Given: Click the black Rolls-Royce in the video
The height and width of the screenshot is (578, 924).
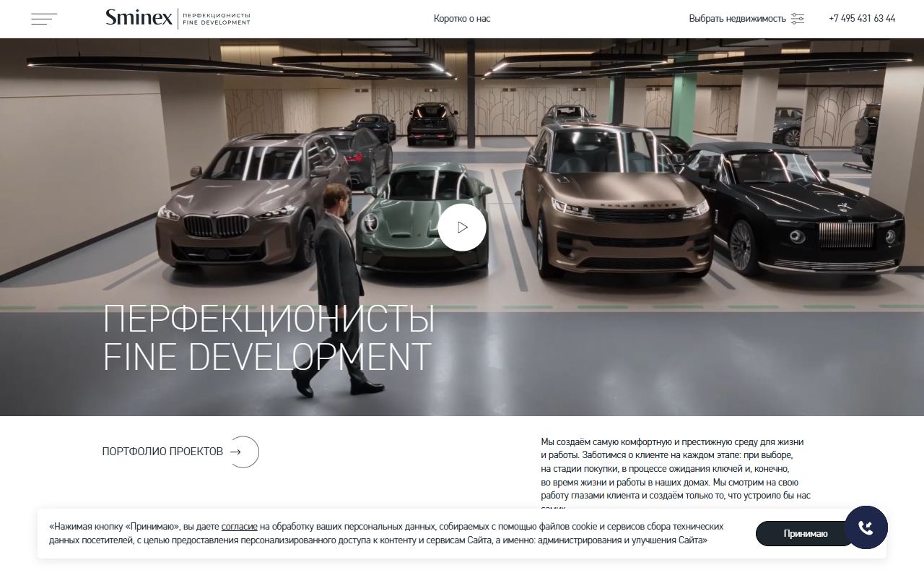Looking at the screenshot, I should click(x=794, y=210).
